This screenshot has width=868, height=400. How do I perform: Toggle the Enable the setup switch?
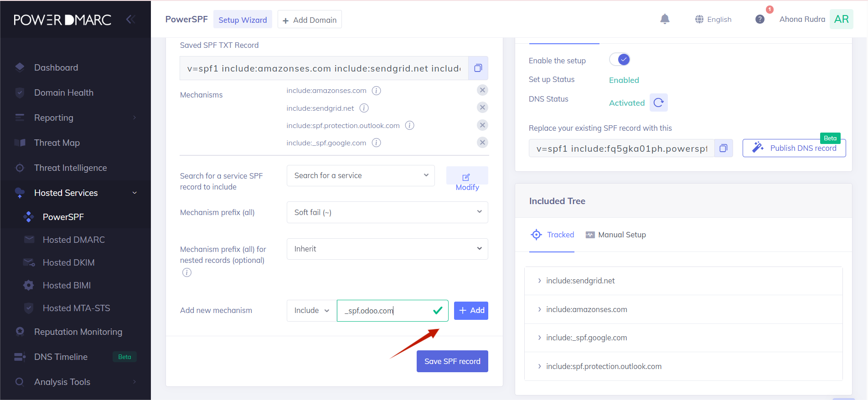(x=620, y=60)
